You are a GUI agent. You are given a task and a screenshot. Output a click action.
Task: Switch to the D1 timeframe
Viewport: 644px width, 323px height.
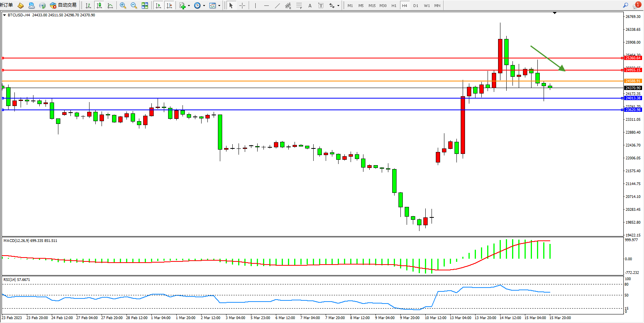point(416,5)
